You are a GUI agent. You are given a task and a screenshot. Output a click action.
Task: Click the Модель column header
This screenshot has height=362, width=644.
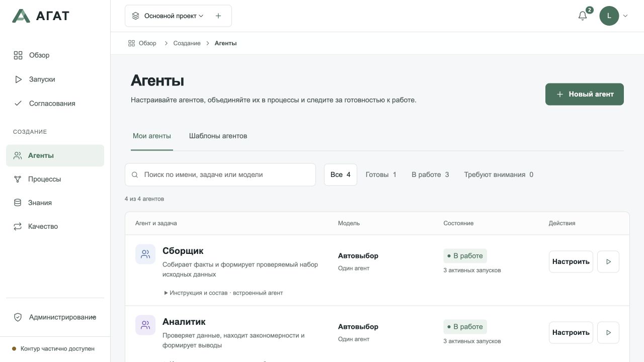[x=349, y=223]
